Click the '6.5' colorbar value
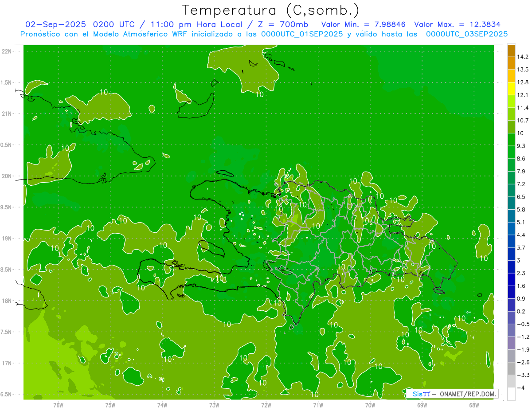This screenshot has height=411, width=532. tap(521, 197)
